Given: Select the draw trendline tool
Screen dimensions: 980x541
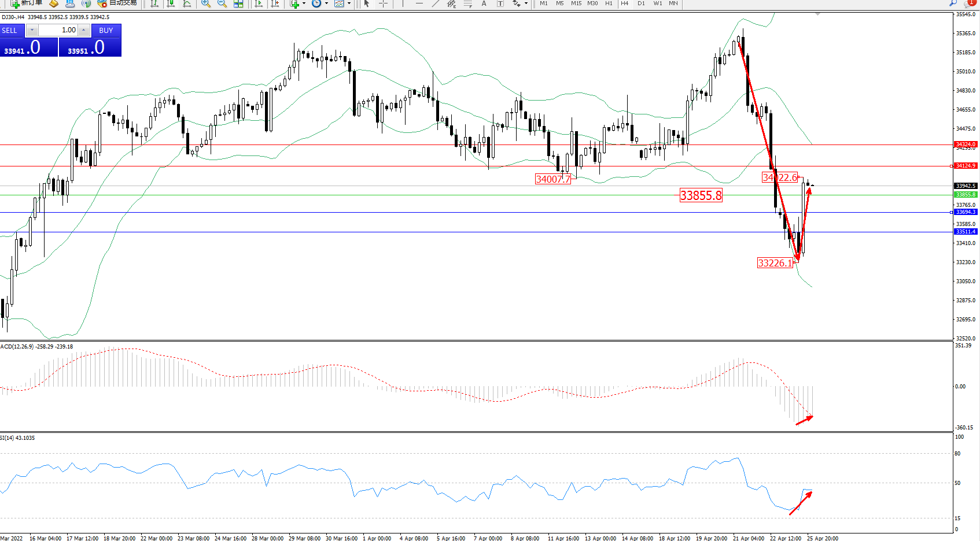Looking at the screenshot, I should click(x=436, y=3).
